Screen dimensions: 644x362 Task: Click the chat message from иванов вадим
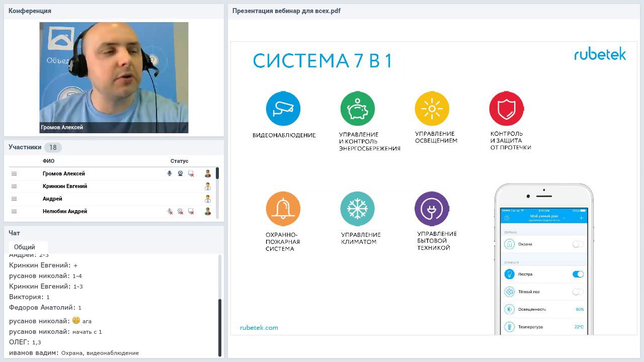tap(74, 353)
